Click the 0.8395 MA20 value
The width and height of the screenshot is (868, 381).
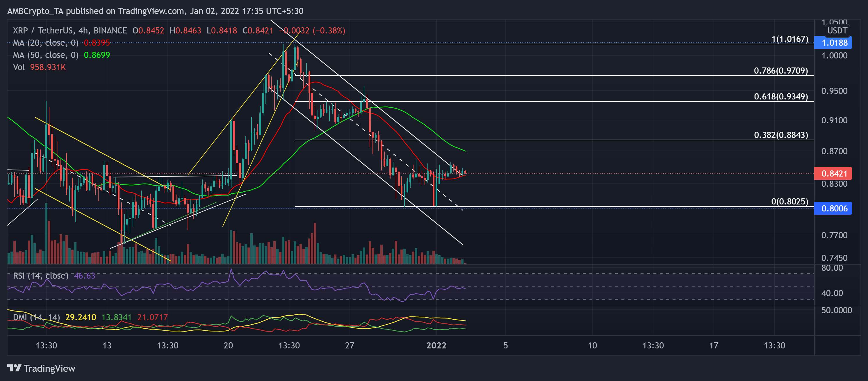pos(97,43)
